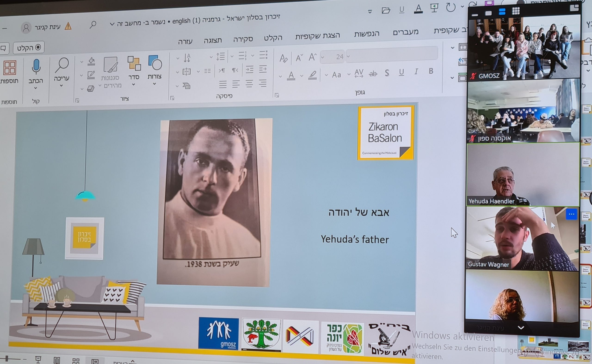This screenshot has height=364, width=592.
Task: Click the search magnifier in title bar
Action: (93, 25)
